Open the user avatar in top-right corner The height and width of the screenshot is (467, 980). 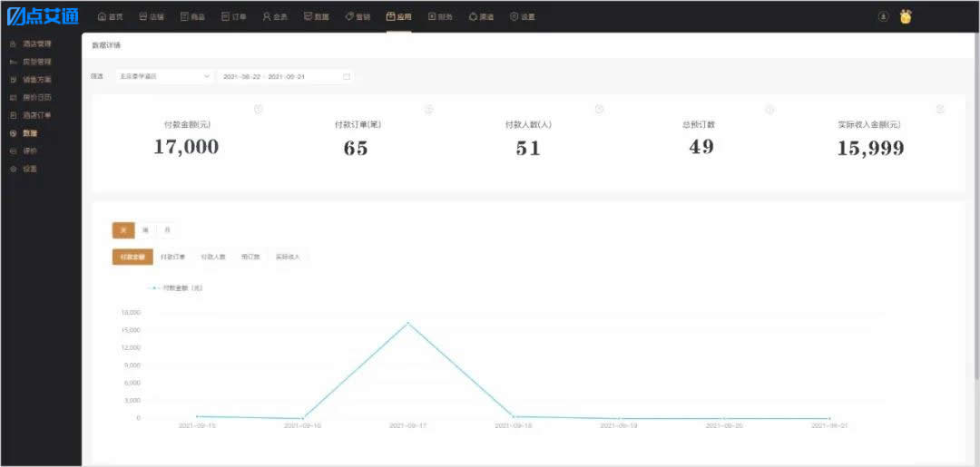coord(906,17)
